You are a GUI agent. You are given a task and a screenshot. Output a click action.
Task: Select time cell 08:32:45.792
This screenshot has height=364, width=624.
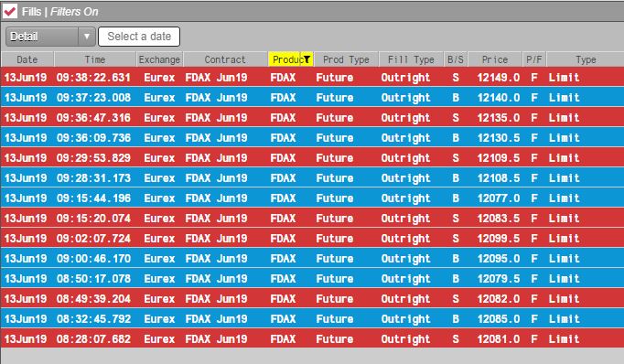tap(93, 318)
